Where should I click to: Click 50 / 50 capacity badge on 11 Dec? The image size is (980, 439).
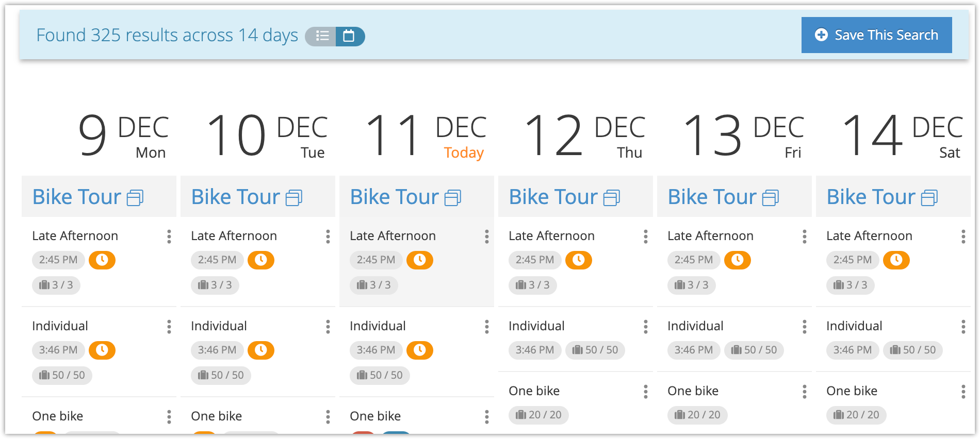click(380, 375)
